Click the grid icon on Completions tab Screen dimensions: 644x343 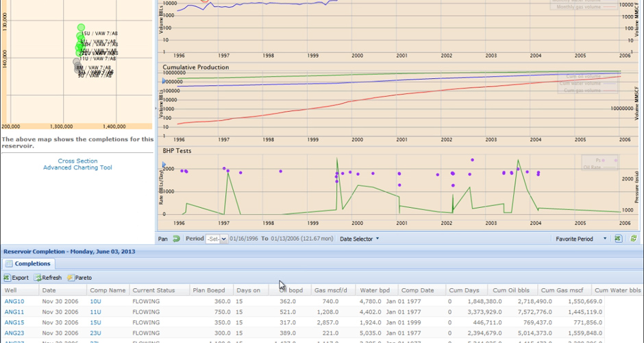[x=10, y=263]
